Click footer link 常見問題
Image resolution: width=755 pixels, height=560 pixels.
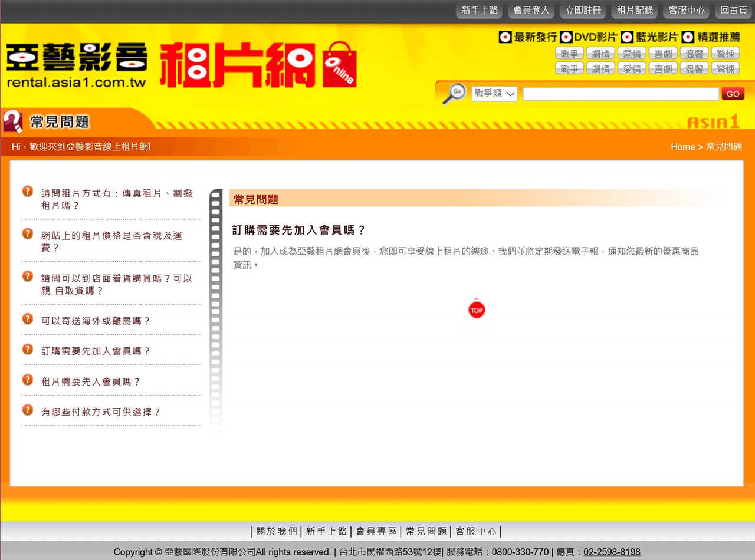[x=426, y=531]
